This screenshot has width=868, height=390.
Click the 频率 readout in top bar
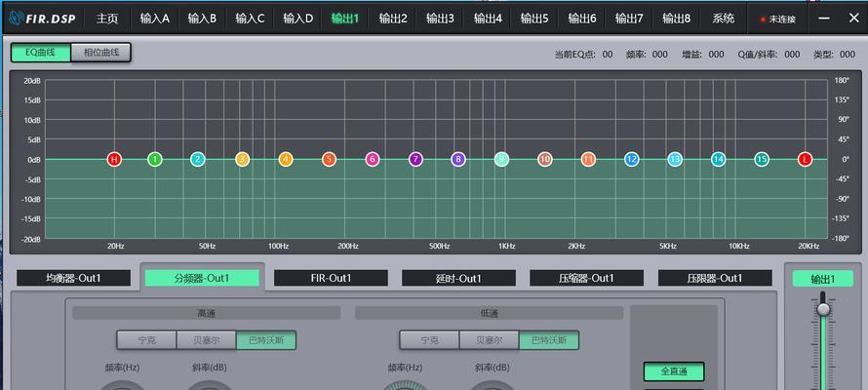coord(647,55)
